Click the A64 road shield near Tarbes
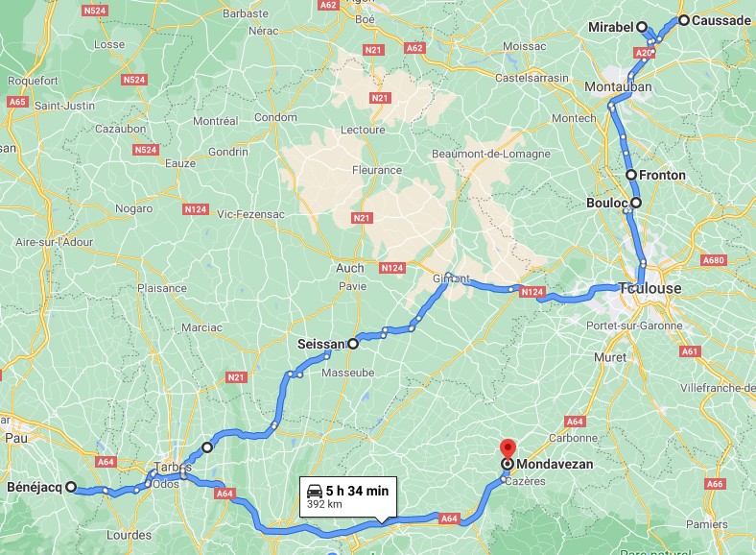Screen dimensions: 756x555 point(224,494)
